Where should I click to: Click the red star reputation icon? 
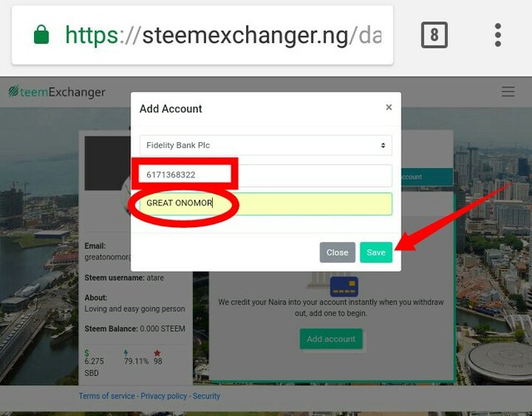click(157, 353)
